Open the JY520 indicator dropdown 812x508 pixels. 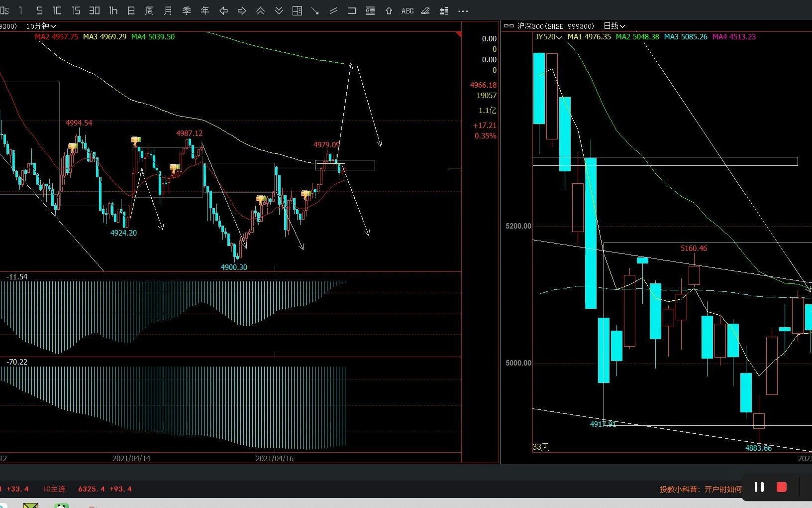(548, 37)
